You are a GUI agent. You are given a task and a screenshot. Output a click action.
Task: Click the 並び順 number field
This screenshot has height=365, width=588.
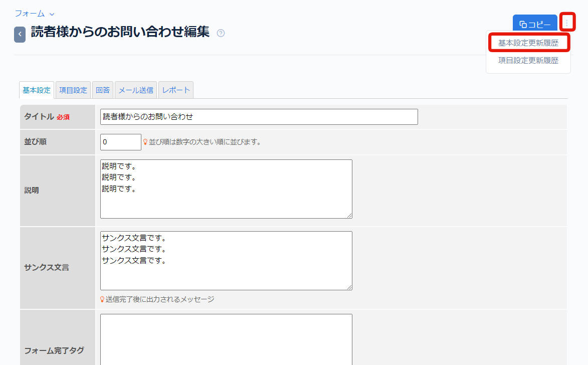point(121,142)
